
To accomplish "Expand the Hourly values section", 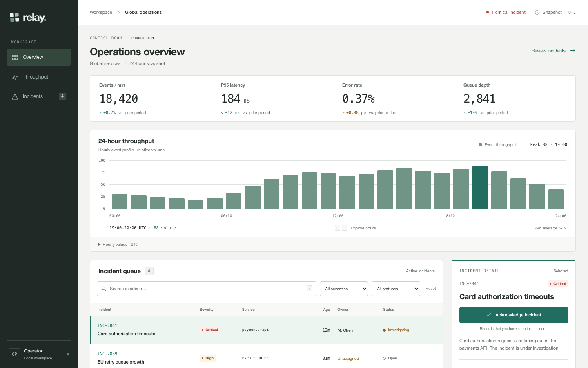I will pyautogui.click(x=118, y=245).
